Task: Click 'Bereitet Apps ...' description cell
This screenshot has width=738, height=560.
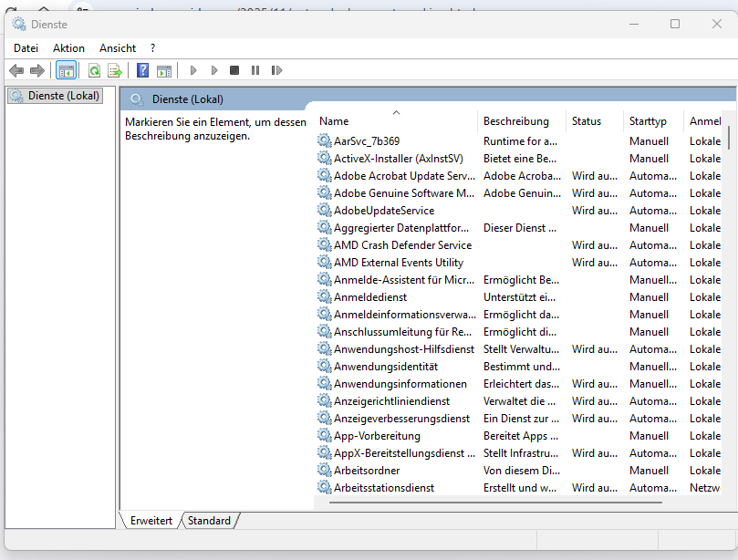Action: pos(521,436)
